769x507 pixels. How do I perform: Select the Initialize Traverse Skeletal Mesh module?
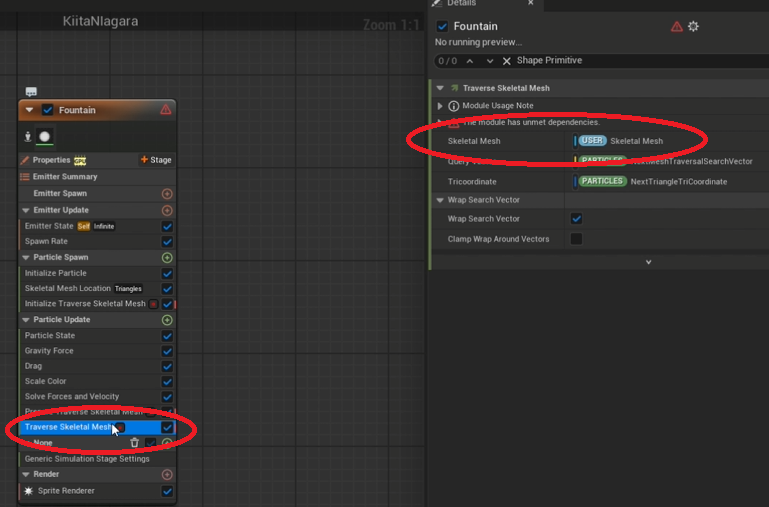[97, 304]
